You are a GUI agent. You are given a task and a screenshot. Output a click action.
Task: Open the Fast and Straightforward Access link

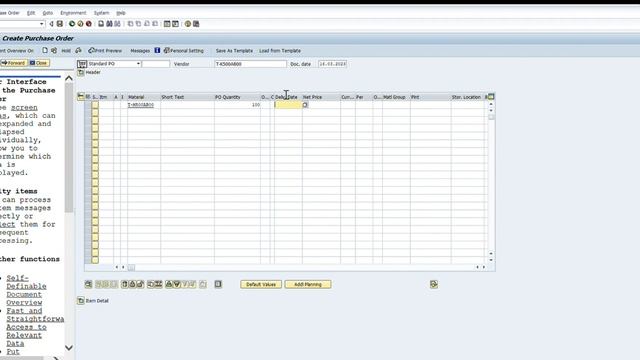tap(35, 327)
